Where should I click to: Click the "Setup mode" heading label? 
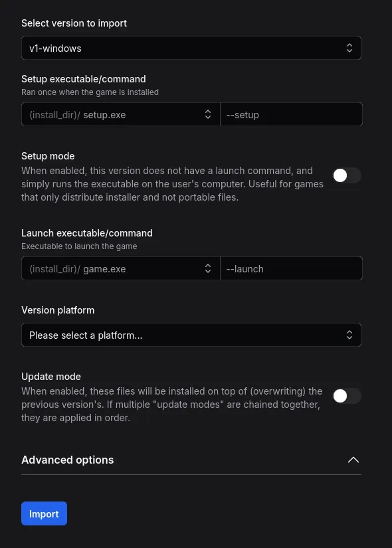click(48, 156)
